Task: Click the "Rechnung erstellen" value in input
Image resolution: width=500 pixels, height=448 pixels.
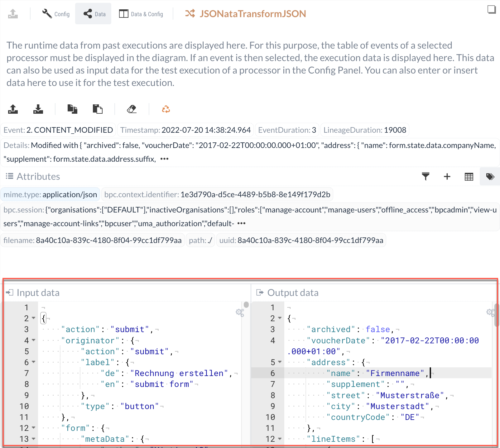Action: 179,373
